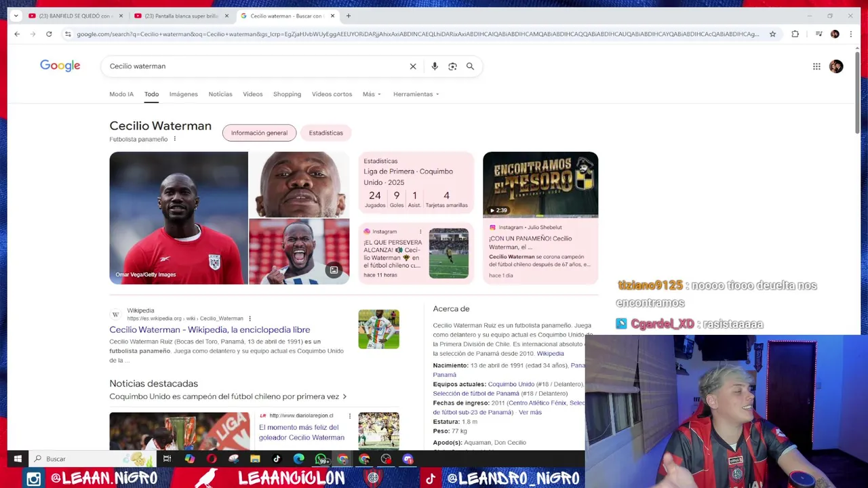The image size is (868, 488).
Task: Open El momento más feliz news link
Action: coord(302,432)
